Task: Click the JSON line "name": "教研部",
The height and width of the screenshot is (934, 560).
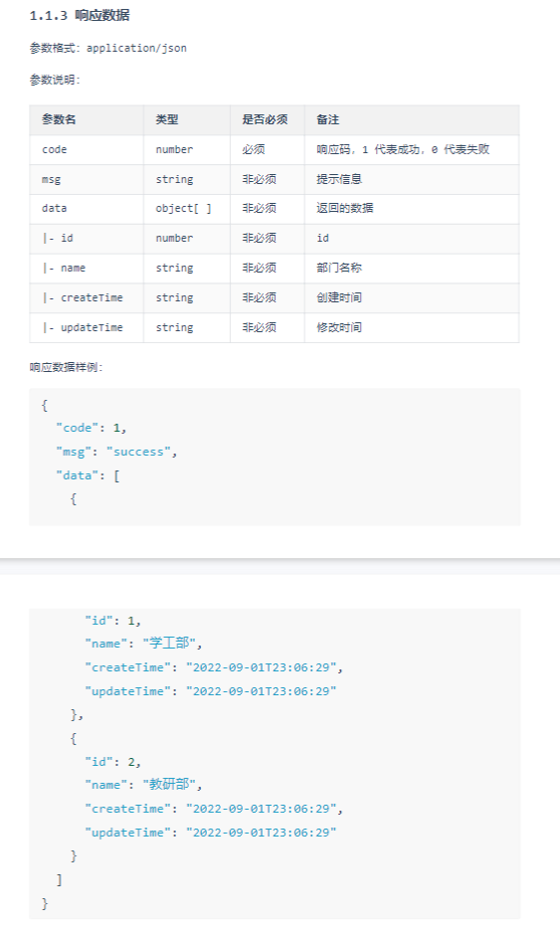Action: click(x=143, y=785)
